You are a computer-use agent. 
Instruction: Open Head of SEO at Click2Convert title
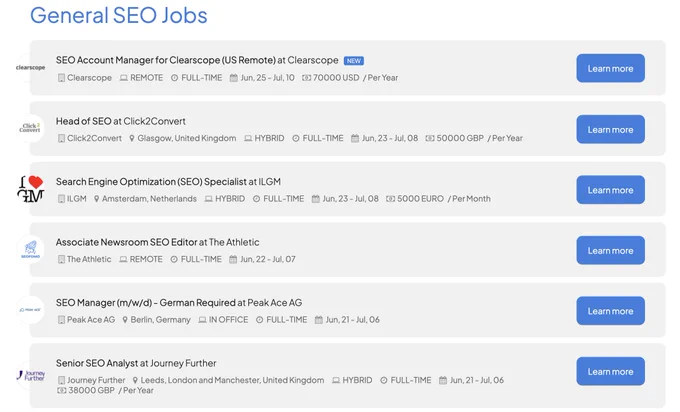[x=121, y=121]
